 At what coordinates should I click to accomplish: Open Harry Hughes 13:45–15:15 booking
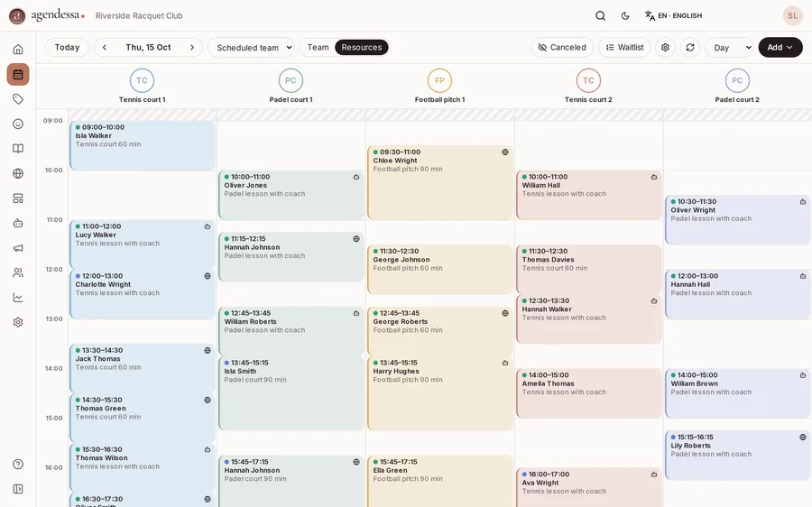coord(440,393)
